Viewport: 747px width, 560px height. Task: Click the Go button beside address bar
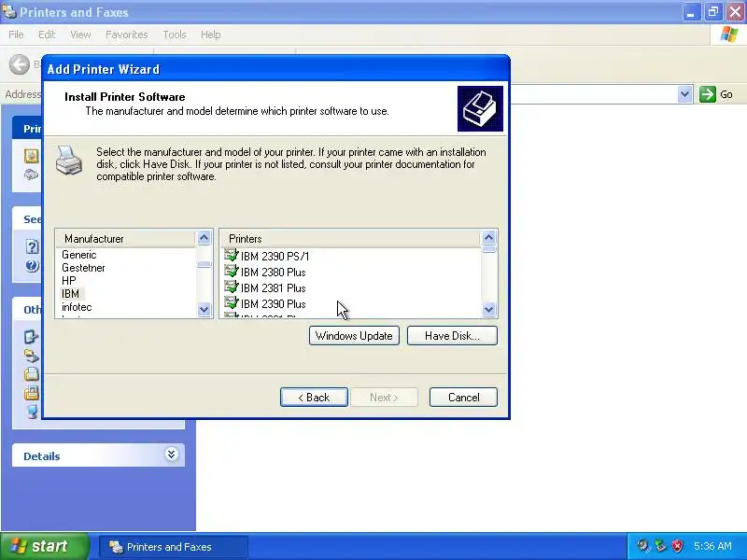click(715, 94)
